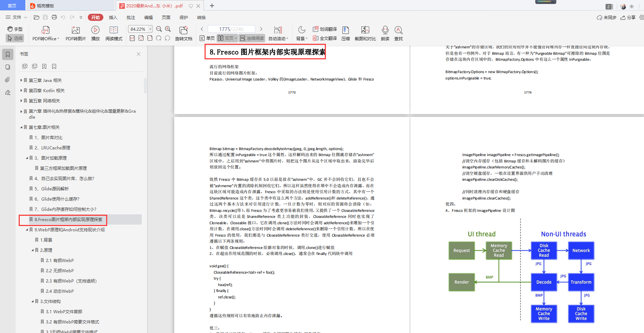Select the hand tool (手型)
The height and width of the screenshot is (333, 644).
pos(15,29)
